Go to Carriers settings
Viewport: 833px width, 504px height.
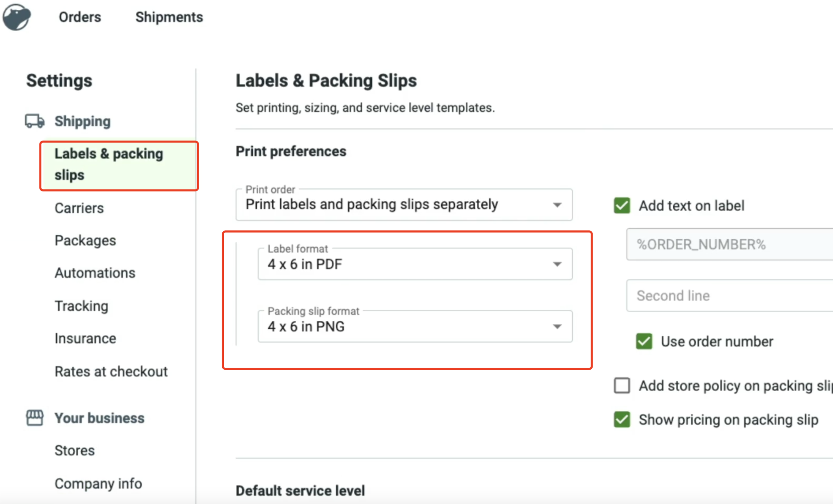tap(79, 208)
